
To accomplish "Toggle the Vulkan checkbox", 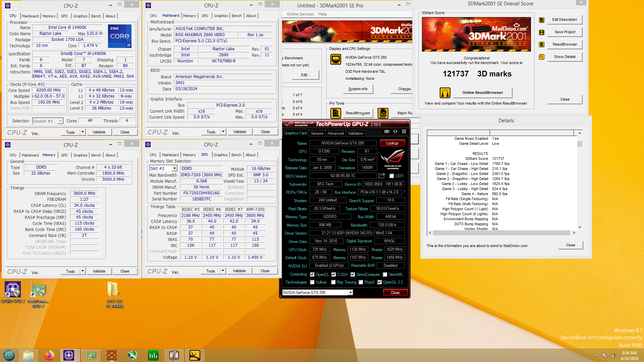I will tap(312, 282).
